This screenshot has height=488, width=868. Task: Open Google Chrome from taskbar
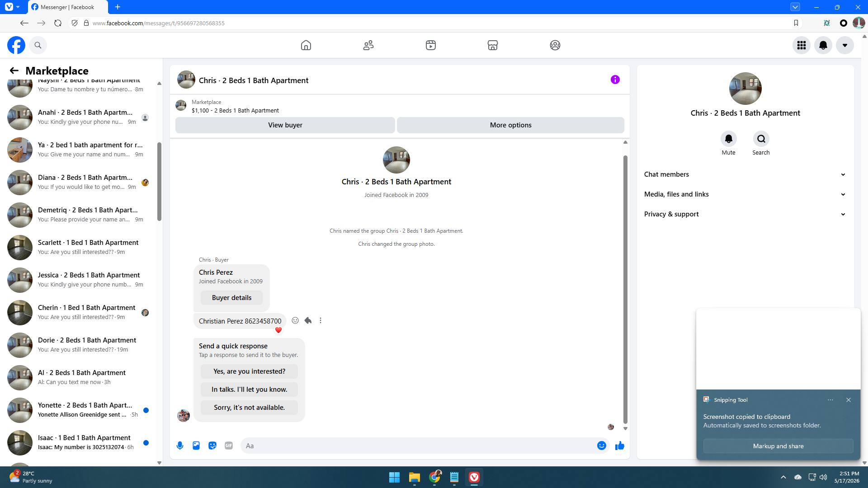[435, 477]
